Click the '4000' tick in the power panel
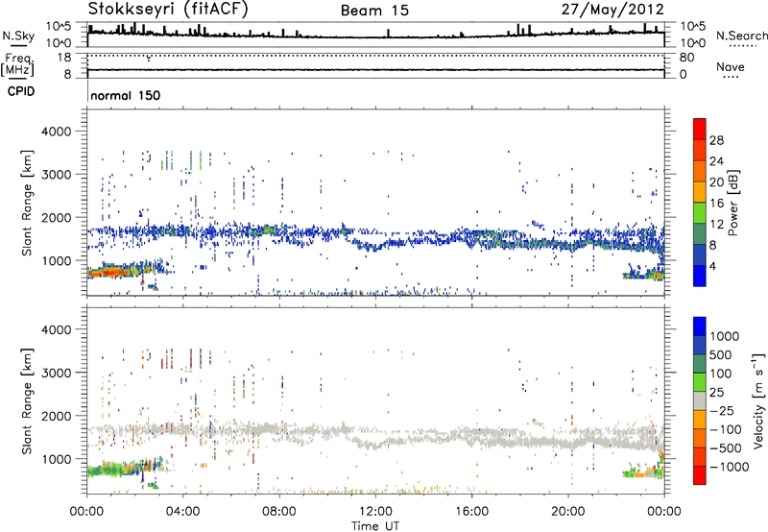The height and width of the screenshot is (532, 768). pyautogui.click(x=56, y=132)
